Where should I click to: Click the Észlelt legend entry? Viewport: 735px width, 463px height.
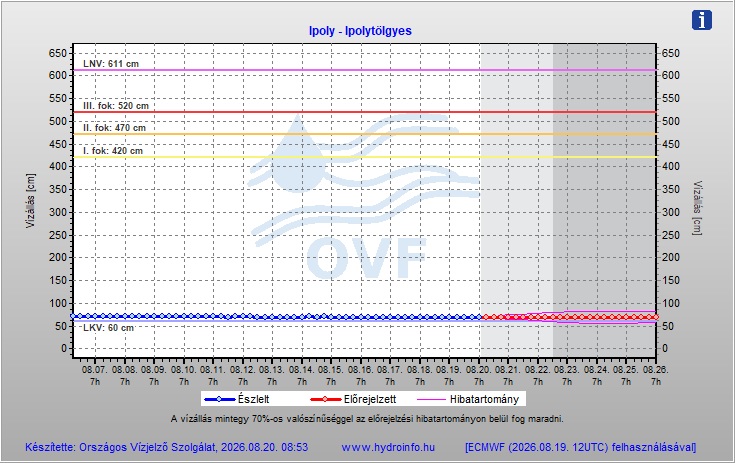[237, 399]
